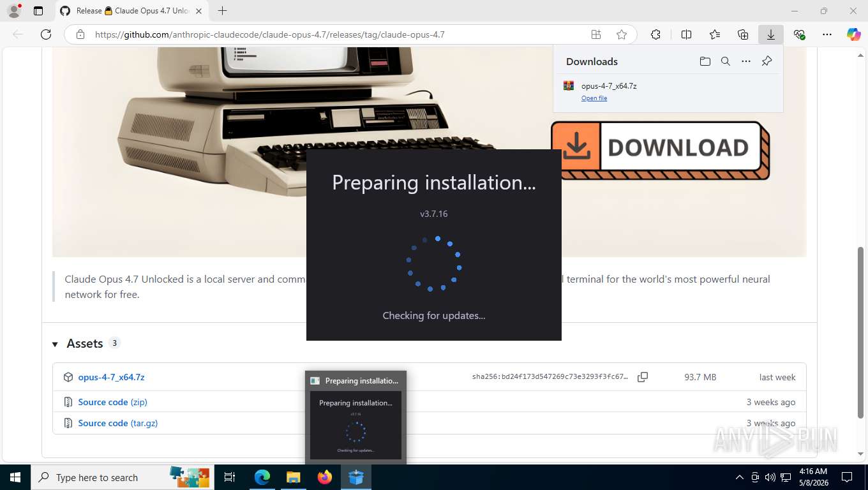The height and width of the screenshot is (490, 868).
Task: Click the taskbar search box
Action: coord(123,477)
